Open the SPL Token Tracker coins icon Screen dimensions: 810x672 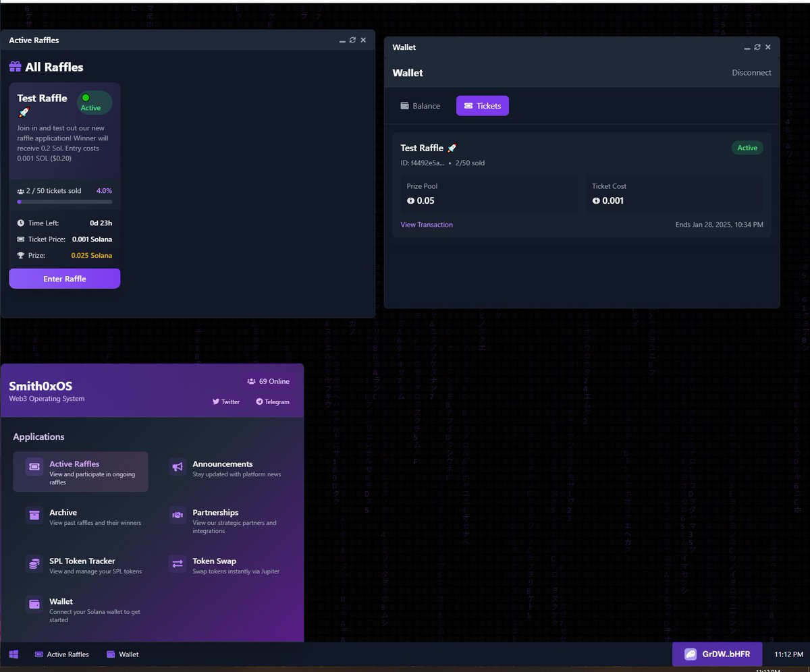(x=34, y=563)
